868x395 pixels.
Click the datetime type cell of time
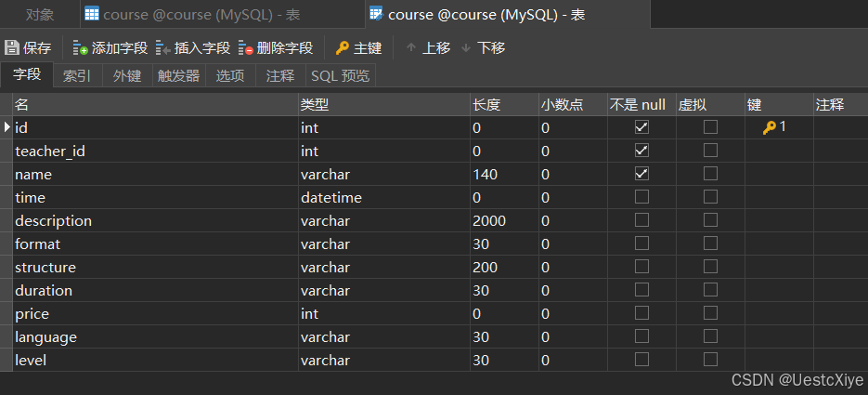[x=384, y=197]
